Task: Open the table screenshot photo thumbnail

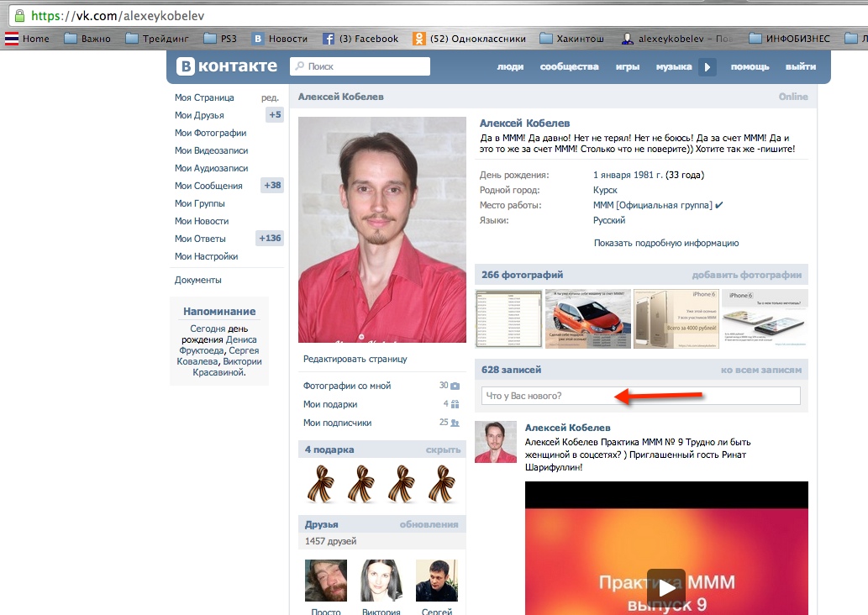Action: (x=508, y=319)
